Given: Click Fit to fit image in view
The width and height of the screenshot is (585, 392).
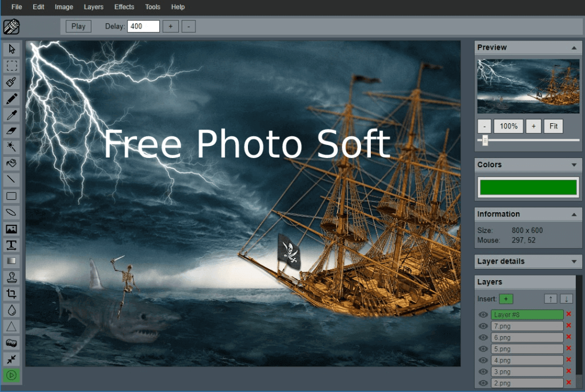Looking at the screenshot, I should (x=553, y=126).
